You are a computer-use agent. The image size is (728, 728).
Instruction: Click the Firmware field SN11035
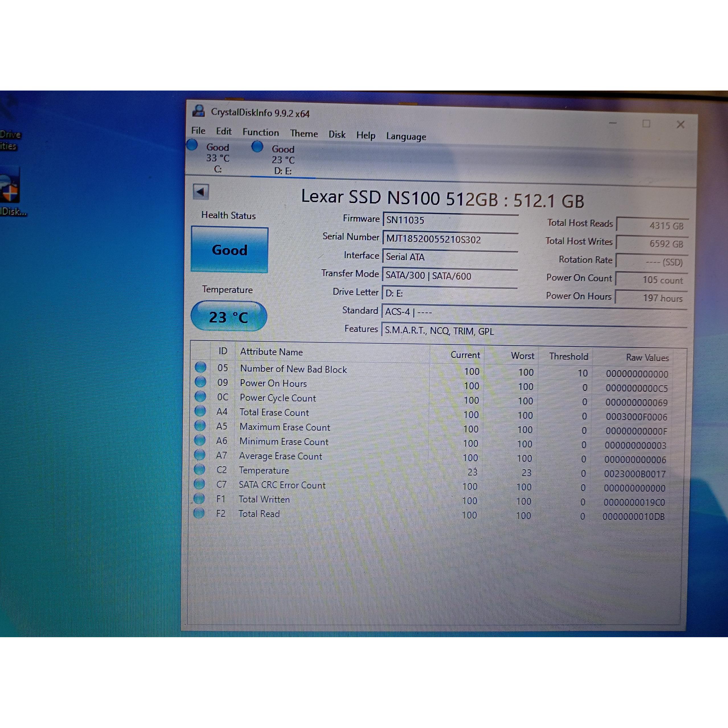[450, 220]
